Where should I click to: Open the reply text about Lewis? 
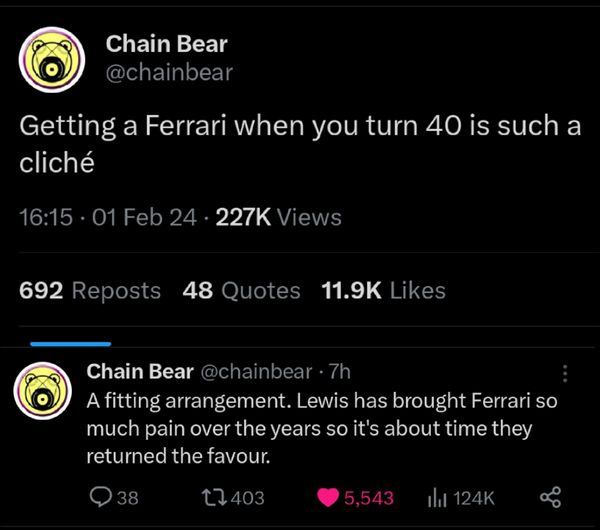click(x=322, y=428)
